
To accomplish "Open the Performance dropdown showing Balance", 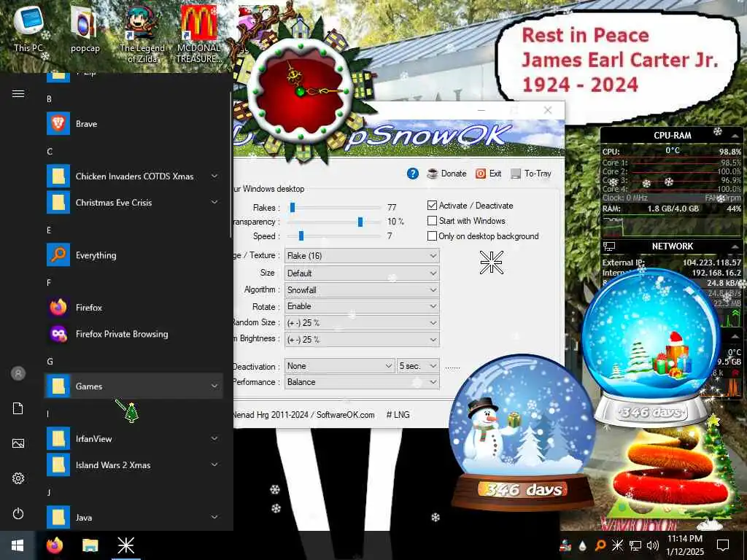I will (x=362, y=382).
